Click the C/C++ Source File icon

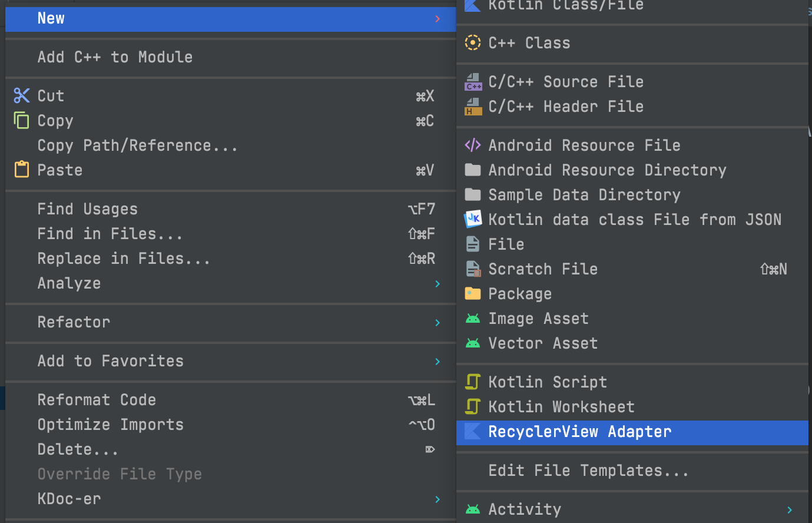473,82
